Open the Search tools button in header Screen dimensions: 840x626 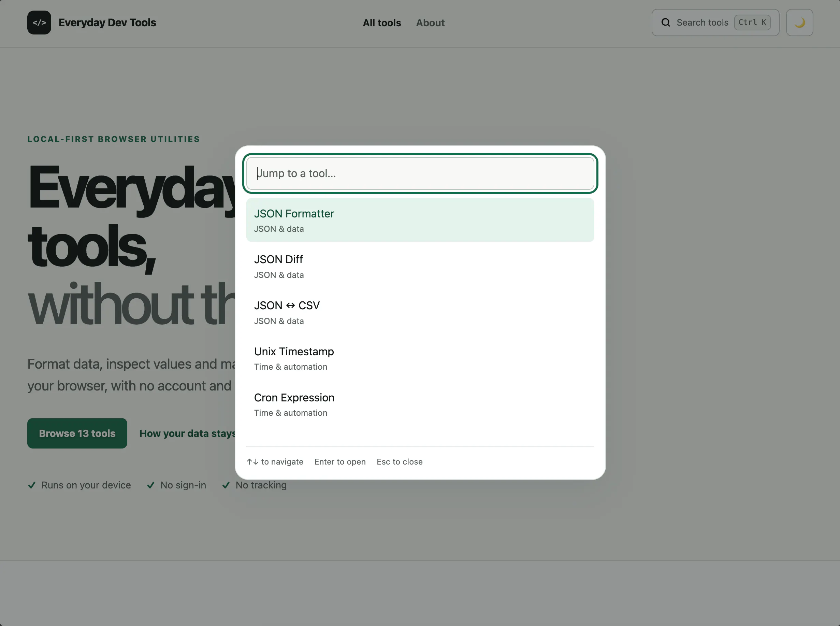[715, 23]
